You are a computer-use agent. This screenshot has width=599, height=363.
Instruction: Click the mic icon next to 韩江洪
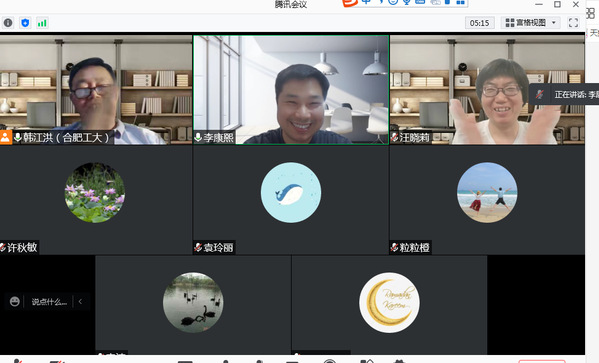click(18, 137)
